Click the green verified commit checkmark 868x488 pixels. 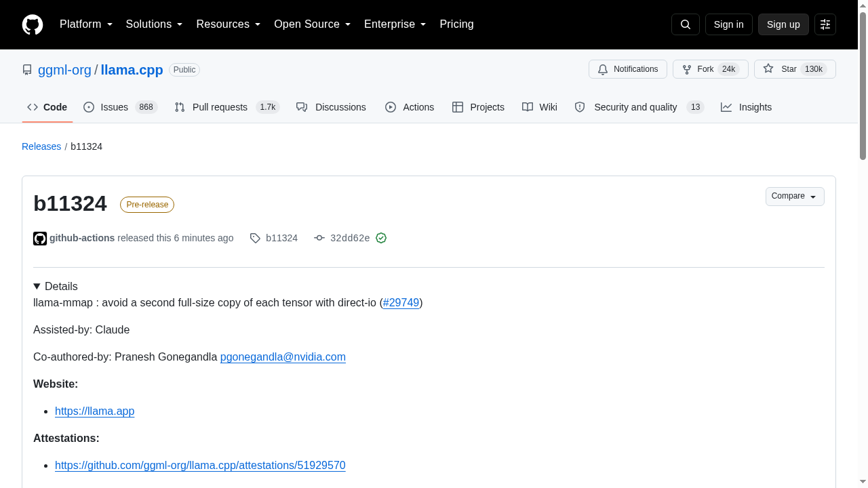click(381, 238)
